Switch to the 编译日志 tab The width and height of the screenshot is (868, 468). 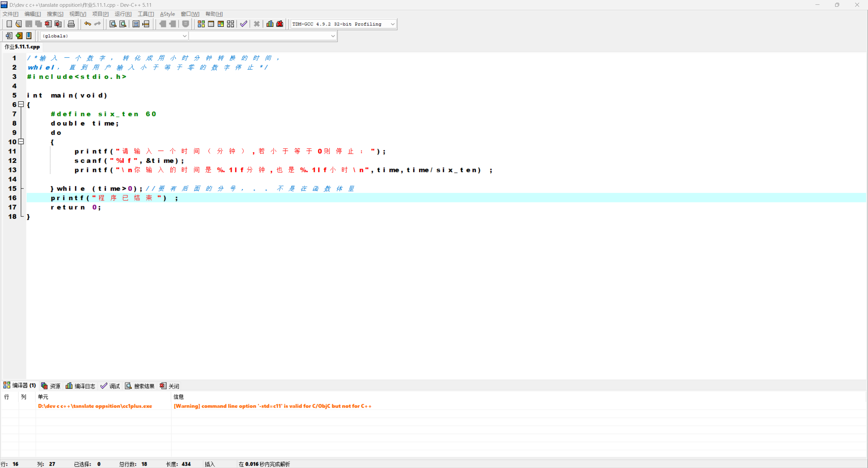click(x=81, y=386)
